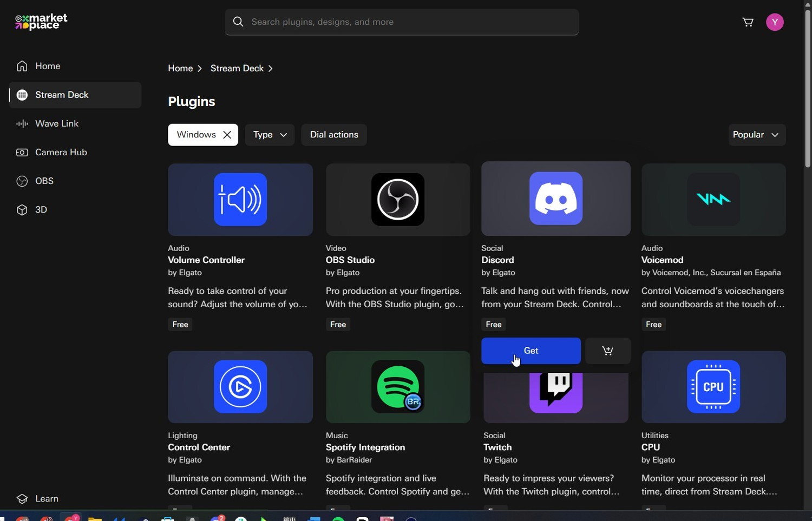Open the Voicemod plugin icon
The width and height of the screenshot is (812, 521).
tap(713, 200)
